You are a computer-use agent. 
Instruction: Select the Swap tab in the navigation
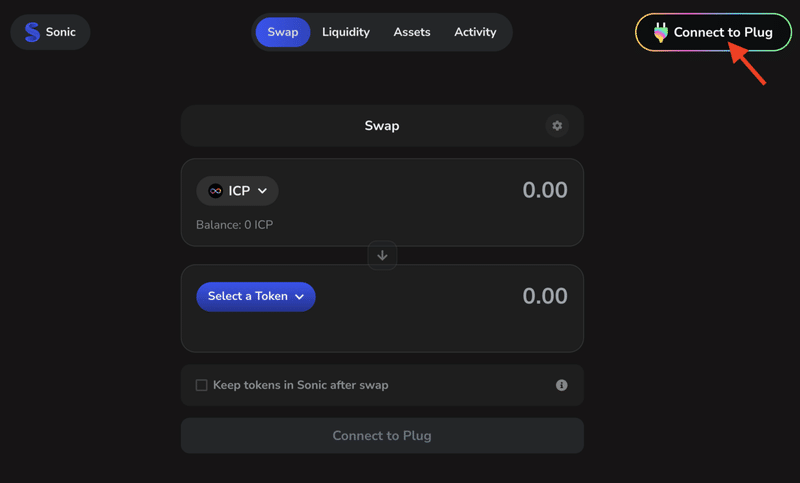click(283, 32)
